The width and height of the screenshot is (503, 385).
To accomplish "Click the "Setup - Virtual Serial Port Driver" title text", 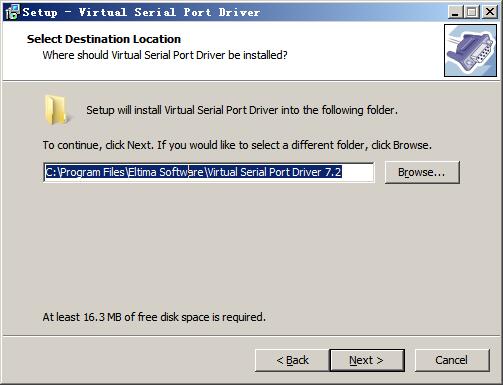I will [x=141, y=12].
